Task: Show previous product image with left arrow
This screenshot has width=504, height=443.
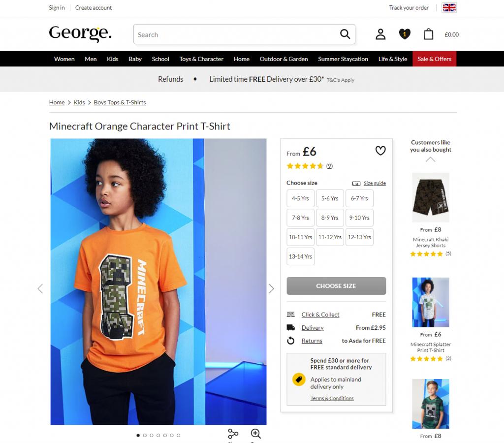Action: tap(40, 288)
